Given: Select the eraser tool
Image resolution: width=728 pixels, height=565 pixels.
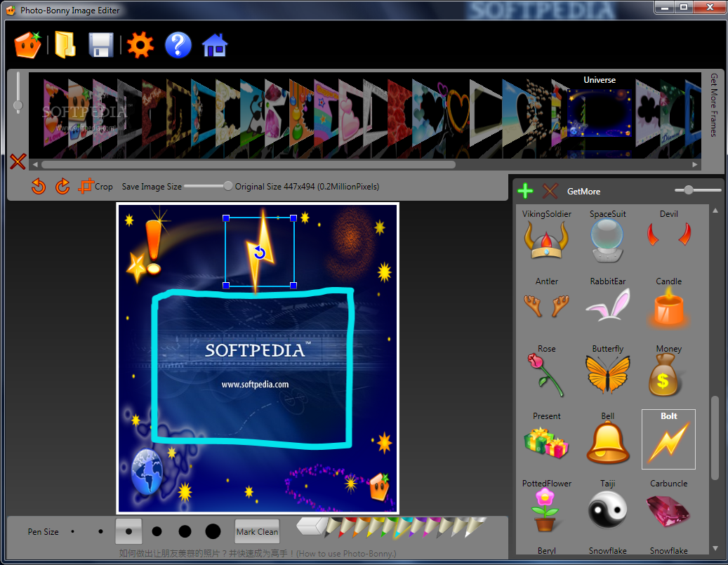Looking at the screenshot, I should click(312, 526).
